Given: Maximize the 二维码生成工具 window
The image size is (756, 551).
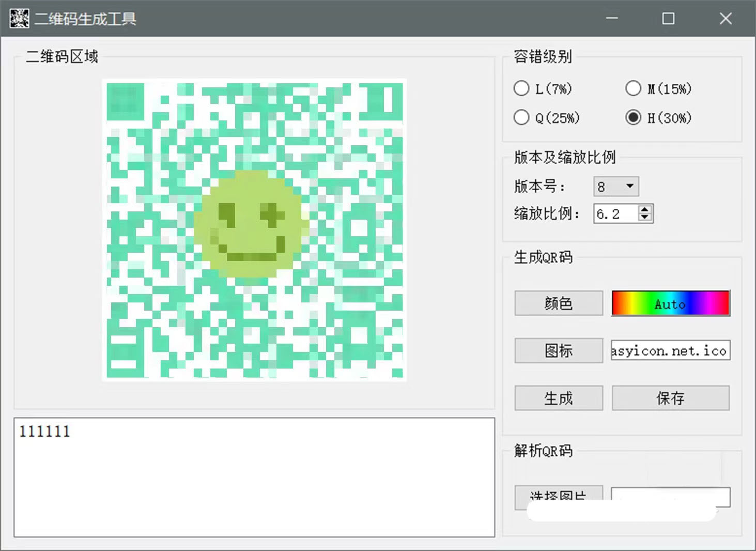Looking at the screenshot, I should pyautogui.click(x=669, y=18).
